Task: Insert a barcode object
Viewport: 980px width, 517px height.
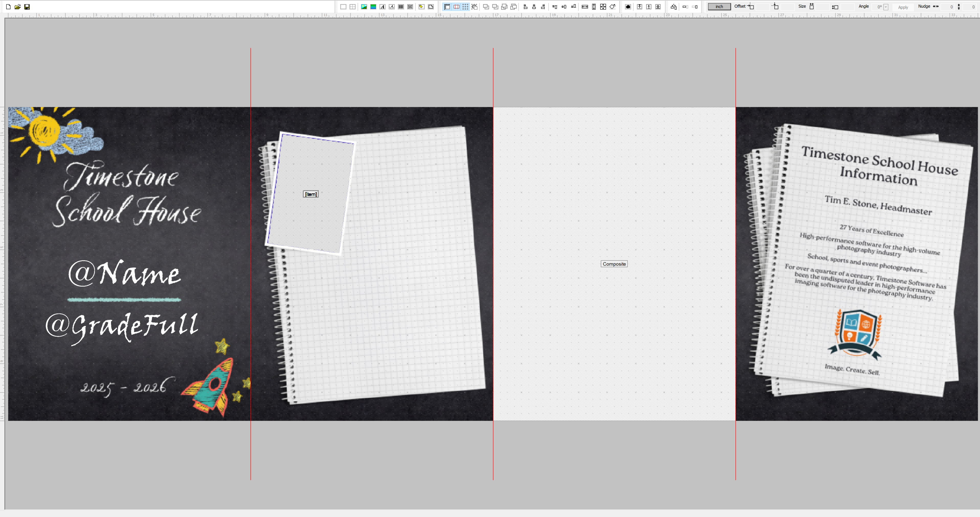Action: [401, 6]
